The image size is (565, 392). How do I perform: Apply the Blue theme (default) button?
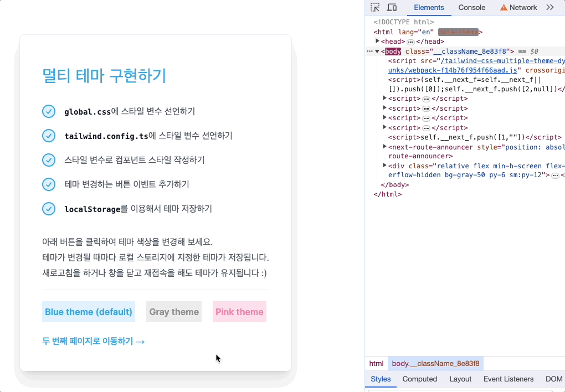point(89,312)
